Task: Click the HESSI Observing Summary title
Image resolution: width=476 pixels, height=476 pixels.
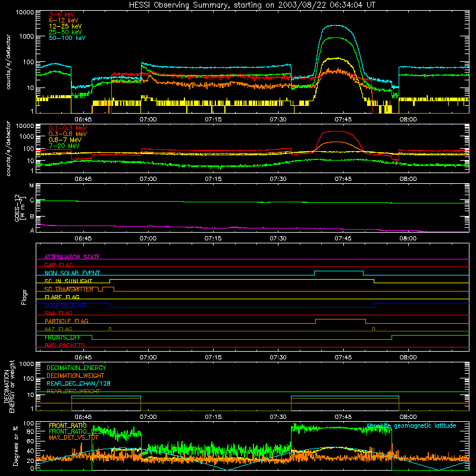Action: [x=252, y=5]
